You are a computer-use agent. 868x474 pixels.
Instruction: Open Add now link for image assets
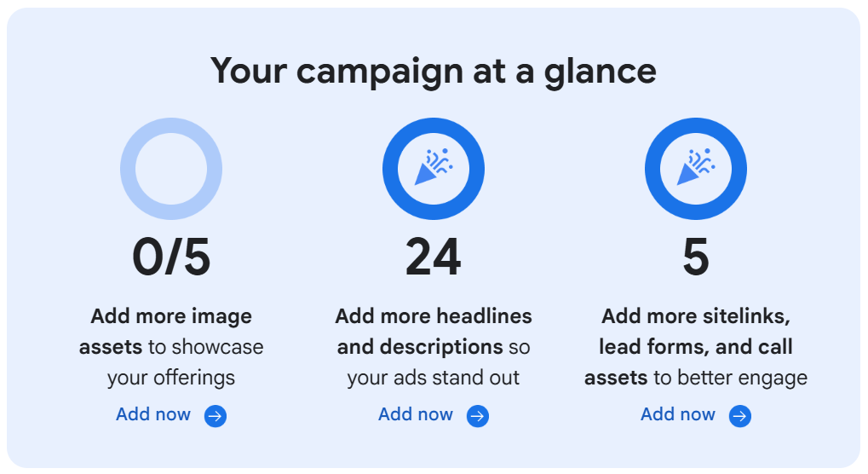(x=153, y=414)
